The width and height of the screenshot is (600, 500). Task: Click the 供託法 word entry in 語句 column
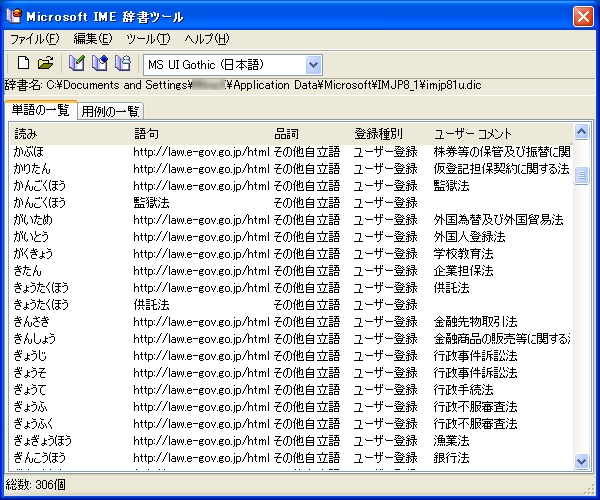click(x=152, y=305)
